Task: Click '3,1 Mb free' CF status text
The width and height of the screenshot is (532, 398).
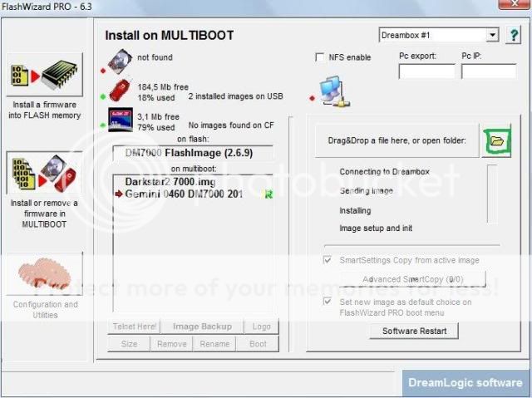Action: (158, 116)
